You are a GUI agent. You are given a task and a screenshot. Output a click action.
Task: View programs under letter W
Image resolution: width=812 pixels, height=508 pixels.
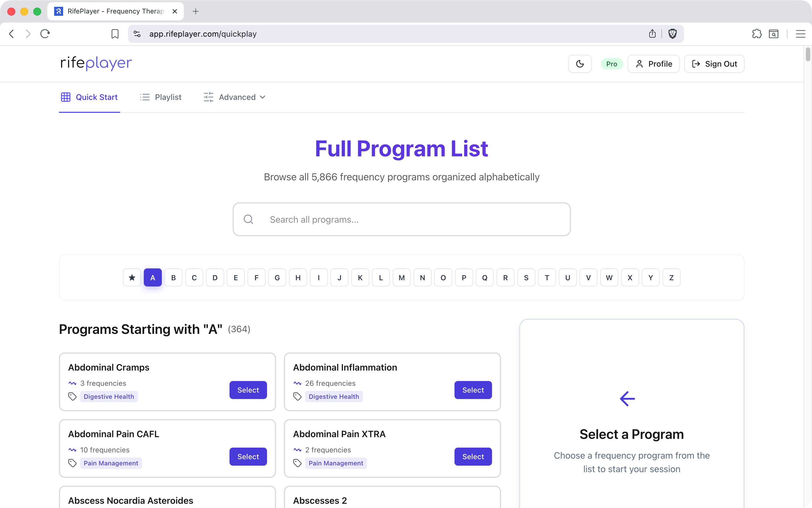coord(609,277)
